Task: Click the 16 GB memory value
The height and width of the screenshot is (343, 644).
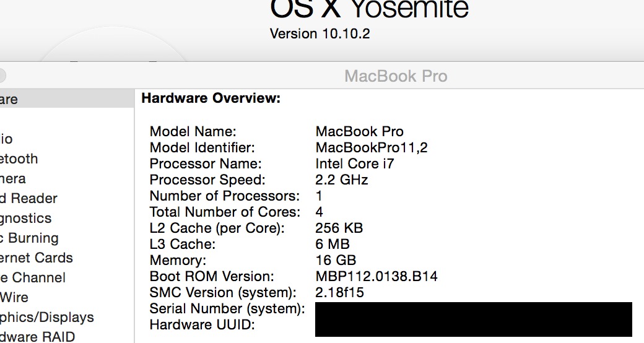Action: tap(336, 260)
